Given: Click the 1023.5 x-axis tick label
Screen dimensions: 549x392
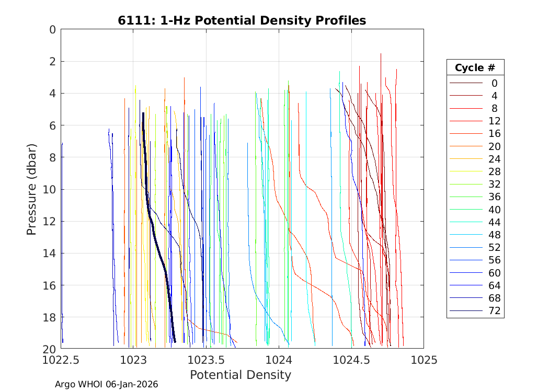Looking at the screenshot, I should click(x=206, y=360).
